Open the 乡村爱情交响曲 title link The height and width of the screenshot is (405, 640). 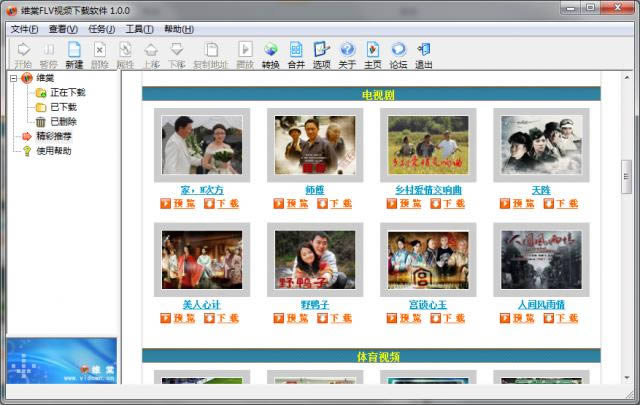coord(428,190)
